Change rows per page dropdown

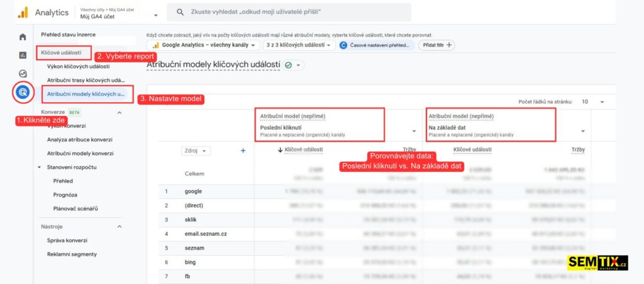pos(593,101)
